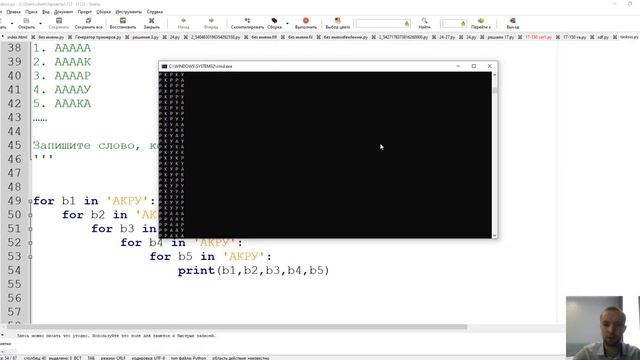This screenshot has height=360, width=640.
Task: Switch to the решаем 17.py tab
Action: click(x=501, y=37)
